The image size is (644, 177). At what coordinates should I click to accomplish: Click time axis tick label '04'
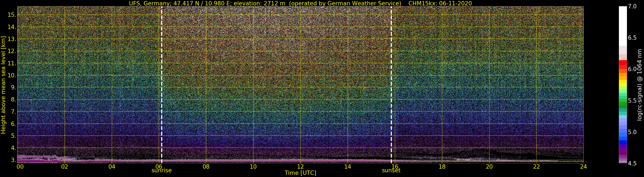pos(112,166)
